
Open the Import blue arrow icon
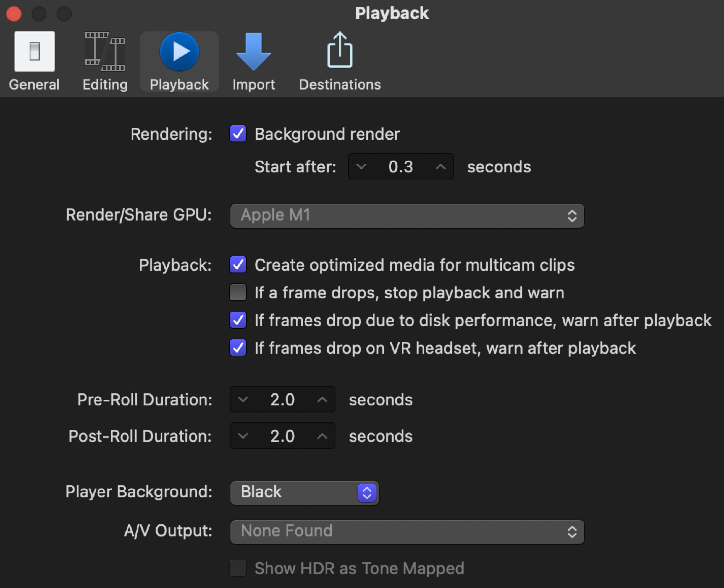tap(253, 51)
